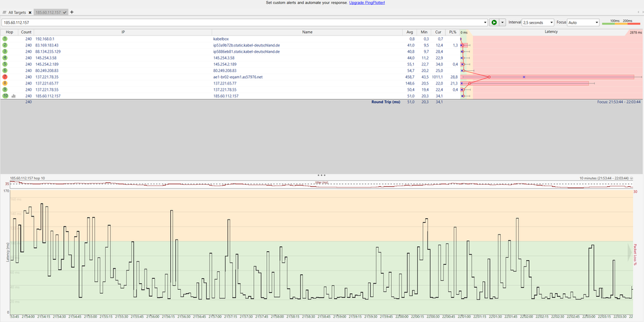This screenshot has height=322, width=644.
Task: Click the 100ms 200ms latency color scale
Action: 621,22
